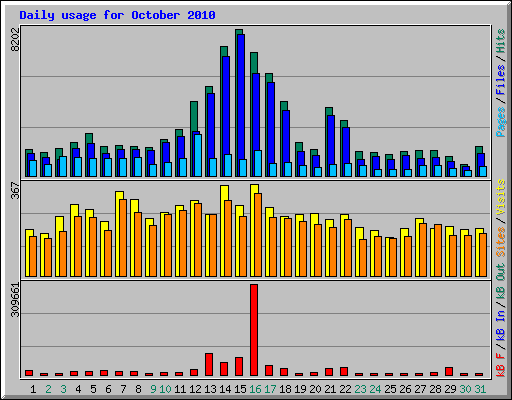Viewport: 512px width, 400px height.
Task: Click the orange Sites bar for day 16
Action: 258,235
